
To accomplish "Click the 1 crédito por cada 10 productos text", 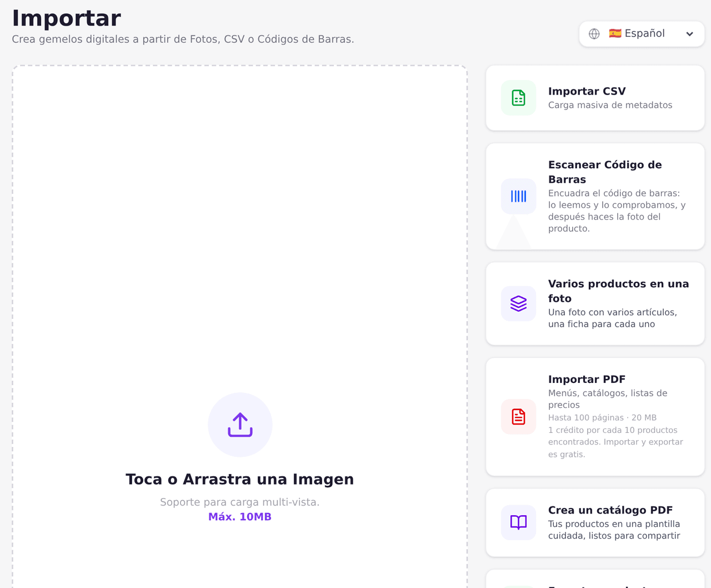I will coord(615,442).
